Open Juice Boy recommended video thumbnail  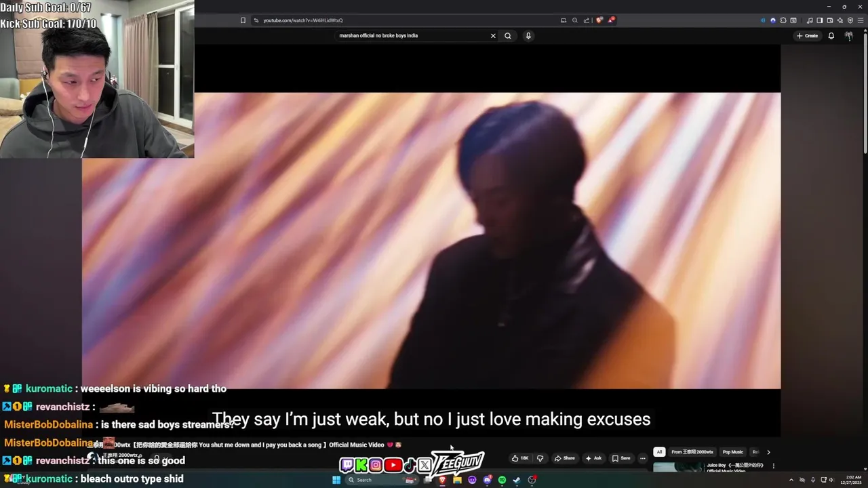677,467
